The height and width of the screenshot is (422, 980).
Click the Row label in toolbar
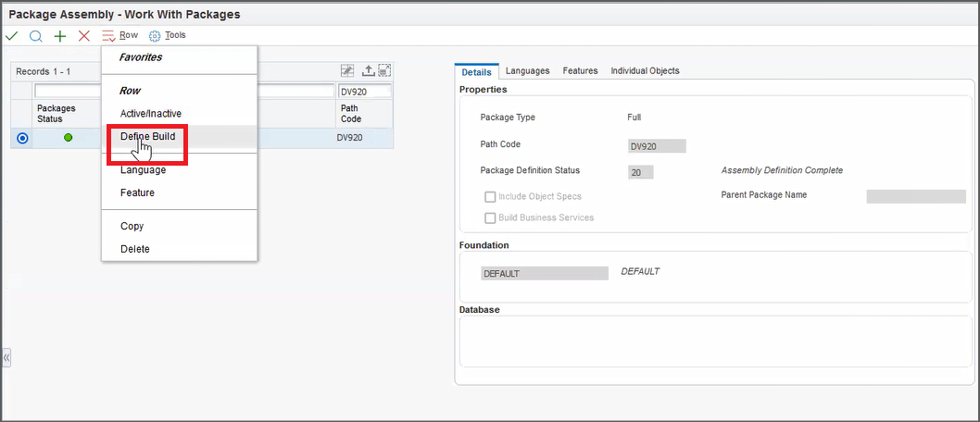tap(129, 35)
